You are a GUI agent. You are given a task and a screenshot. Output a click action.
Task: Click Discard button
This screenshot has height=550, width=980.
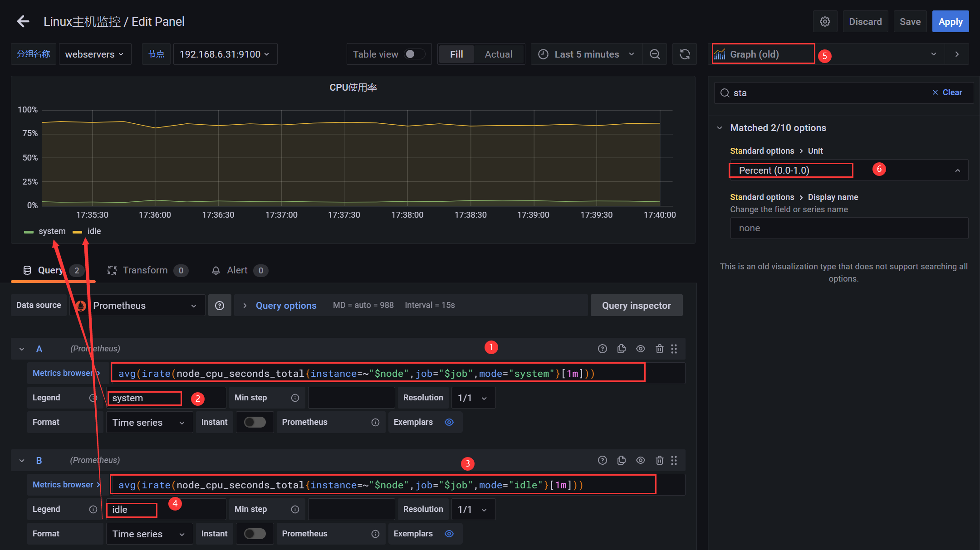click(865, 21)
